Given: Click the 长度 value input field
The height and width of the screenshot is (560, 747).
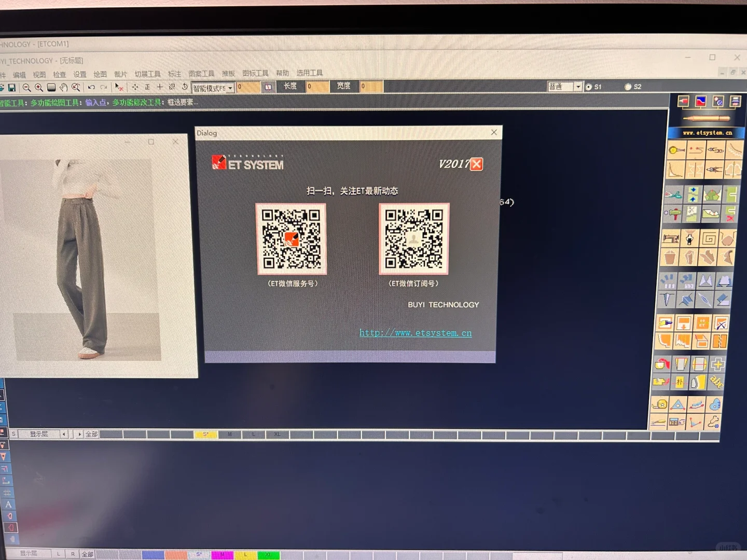Looking at the screenshot, I should pos(317,86).
